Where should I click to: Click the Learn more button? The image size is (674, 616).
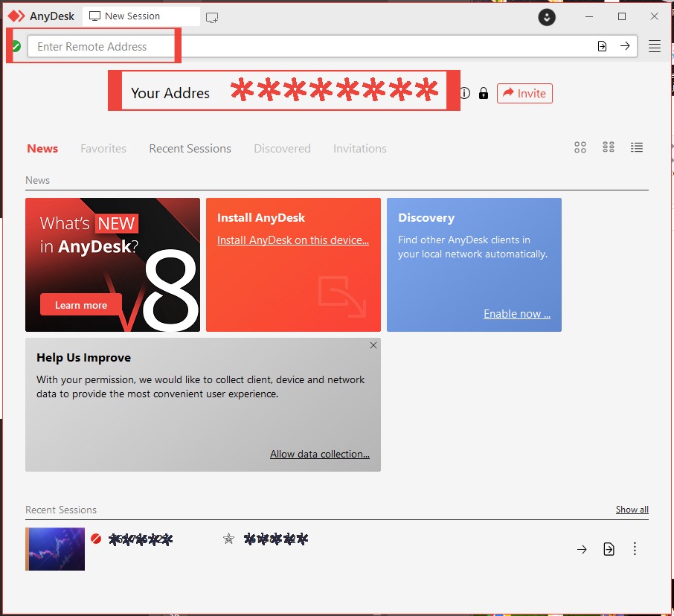click(x=81, y=305)
